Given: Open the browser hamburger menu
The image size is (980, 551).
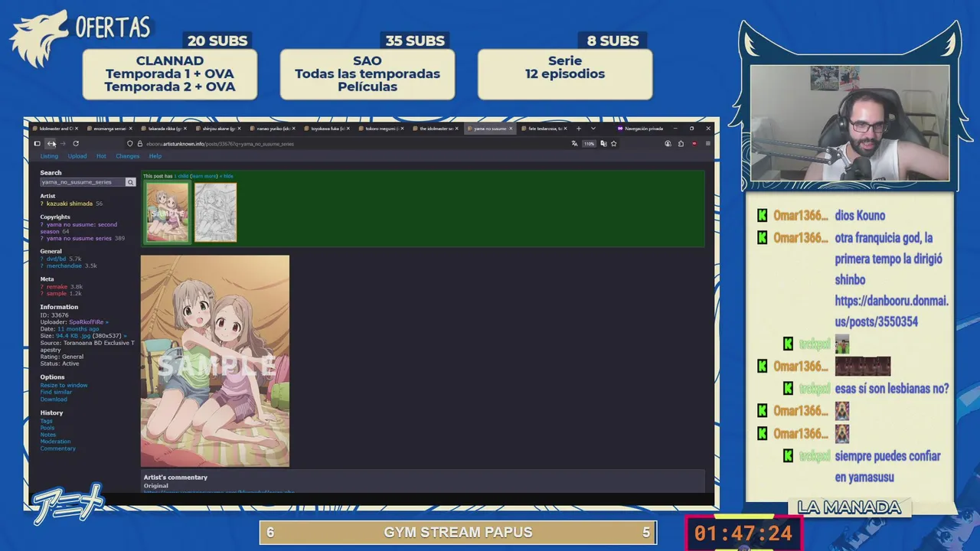Looking at the screenshot, I should click(707, 144).
